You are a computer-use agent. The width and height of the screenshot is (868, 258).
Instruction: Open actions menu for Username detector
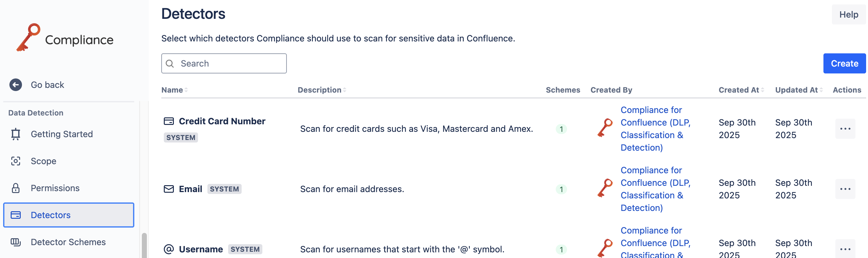(845, 249)
